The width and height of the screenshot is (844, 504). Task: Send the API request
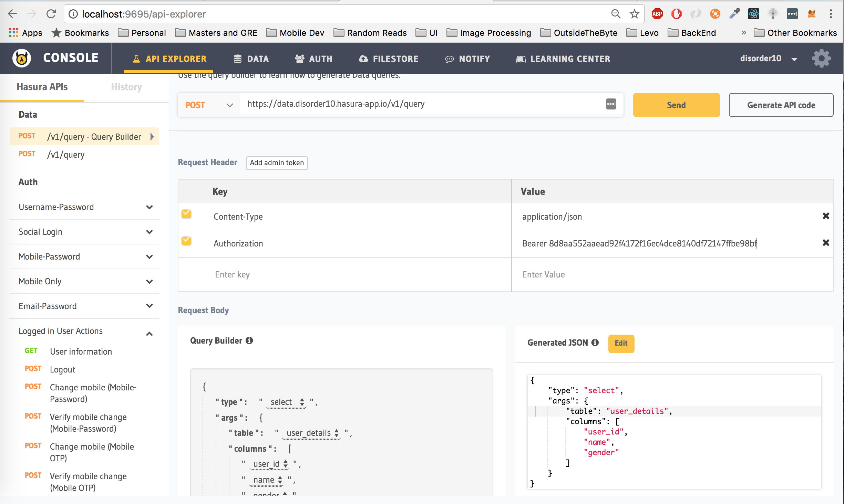coord(676,105)
